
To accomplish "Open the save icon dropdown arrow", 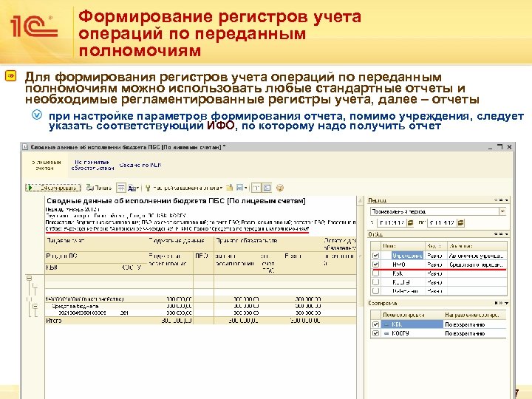I will (245, 188).
